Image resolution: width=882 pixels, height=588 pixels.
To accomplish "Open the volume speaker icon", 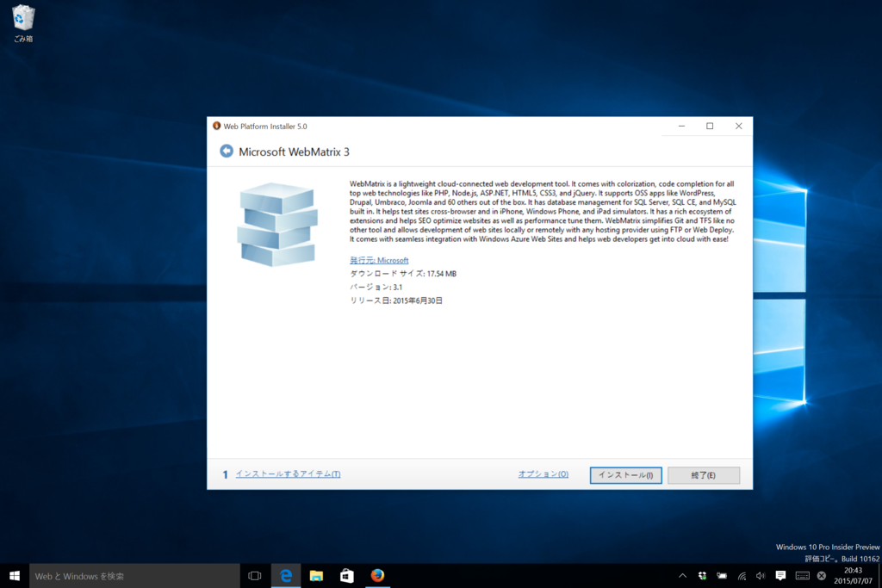I will pos(761,576).
